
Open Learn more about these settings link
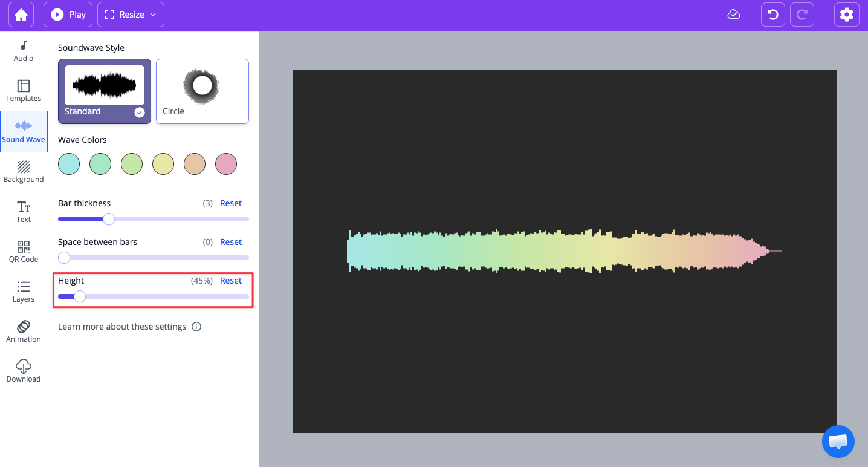[x=122, y=327]
